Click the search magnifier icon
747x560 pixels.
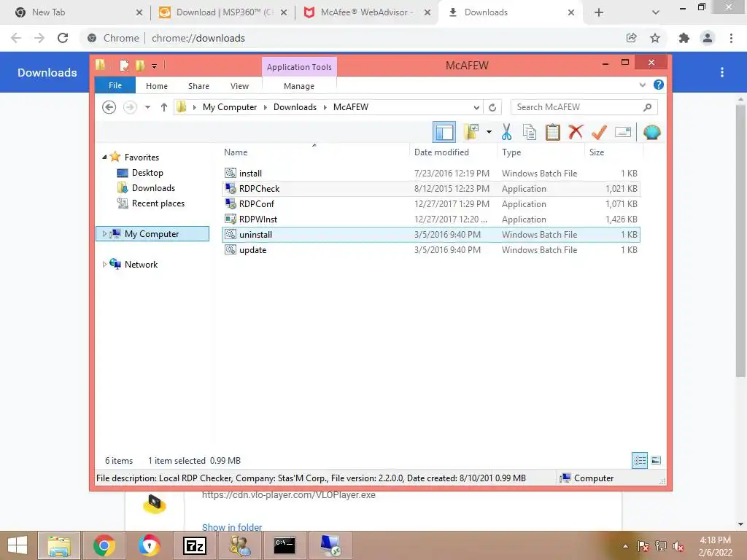click(x=648, y=107)
